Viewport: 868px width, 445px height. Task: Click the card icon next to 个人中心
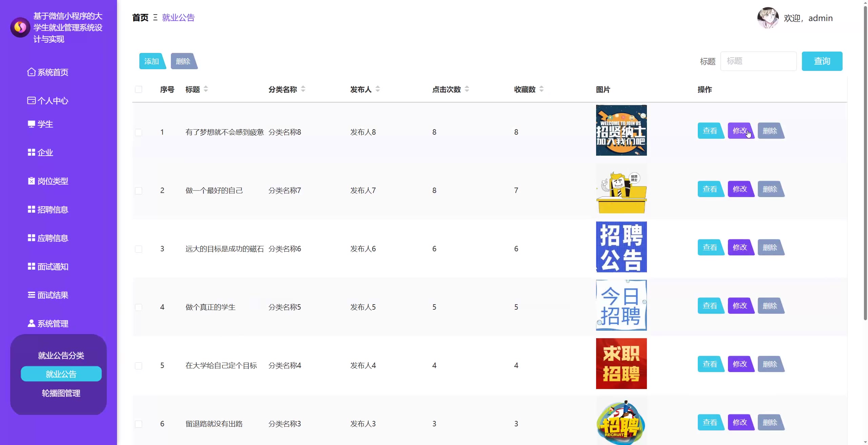31,101
